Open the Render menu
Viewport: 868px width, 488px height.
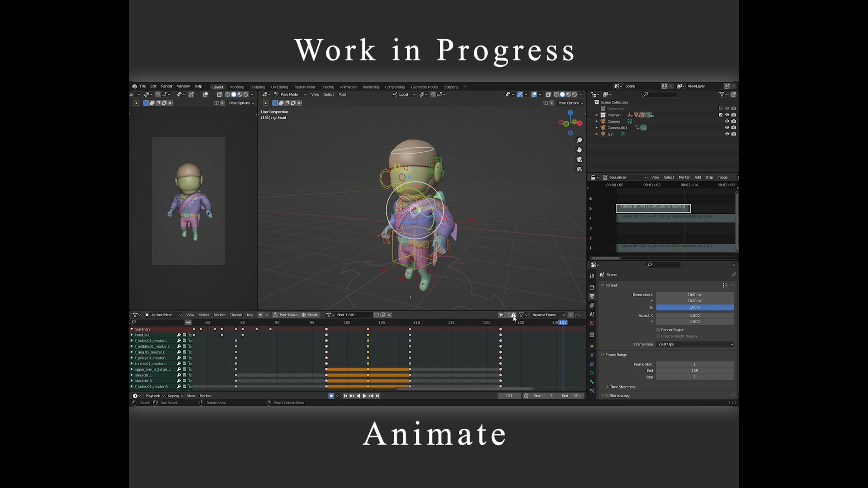click(x=166, y=86)
